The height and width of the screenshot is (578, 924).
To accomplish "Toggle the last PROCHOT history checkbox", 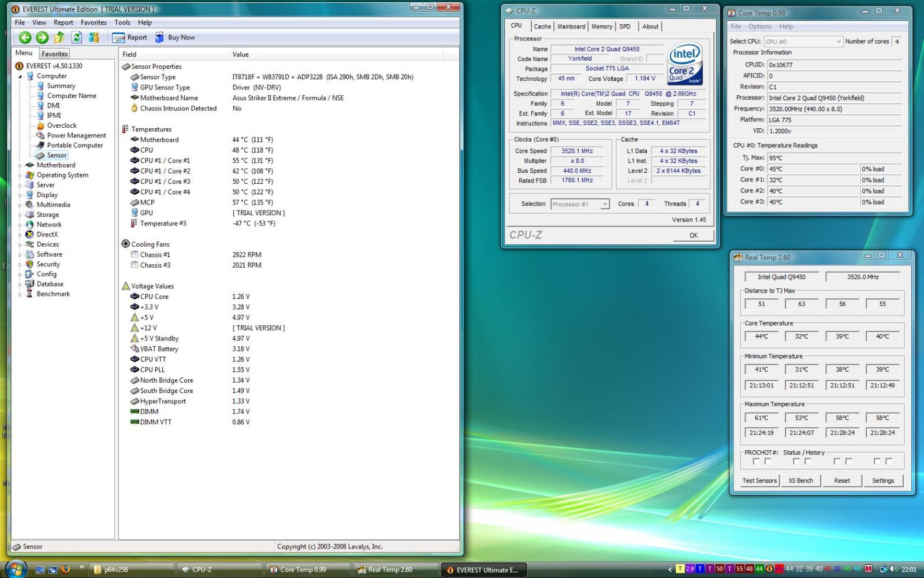I will (x=889, y=461).
